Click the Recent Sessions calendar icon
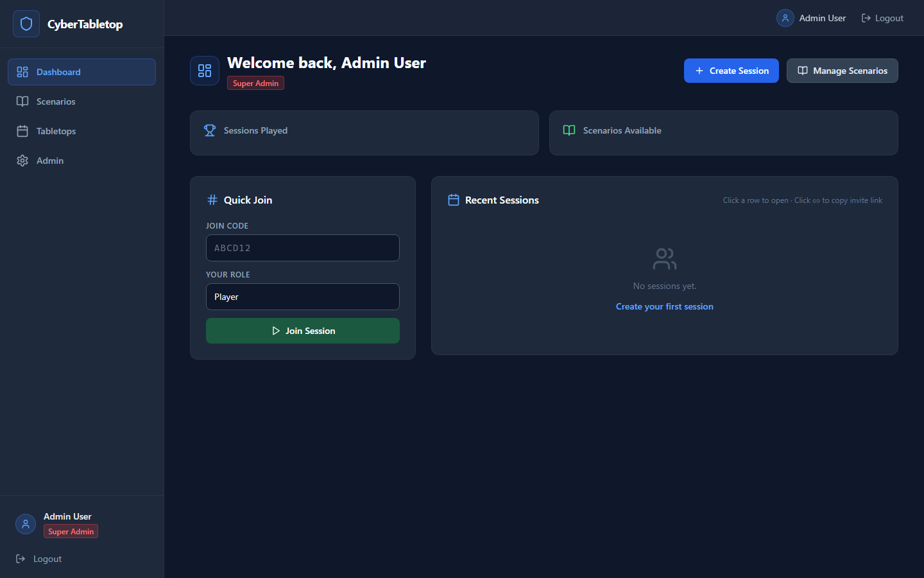 coord(454,200)
